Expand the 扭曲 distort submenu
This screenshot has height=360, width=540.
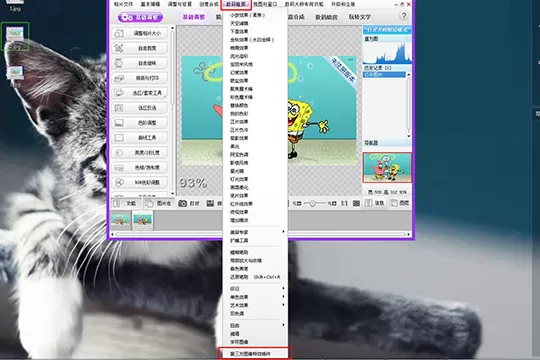[255, 325]
